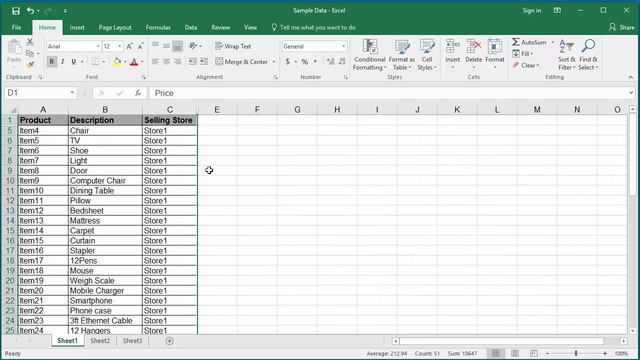Open Ribbon Display Options

[x=557, y=11]
